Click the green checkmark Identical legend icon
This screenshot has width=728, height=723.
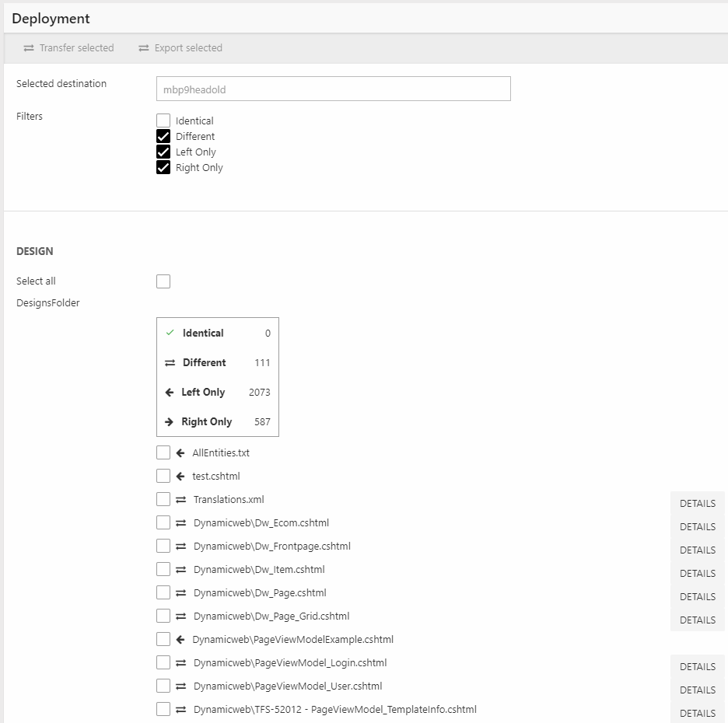click(x=170, y=333)
